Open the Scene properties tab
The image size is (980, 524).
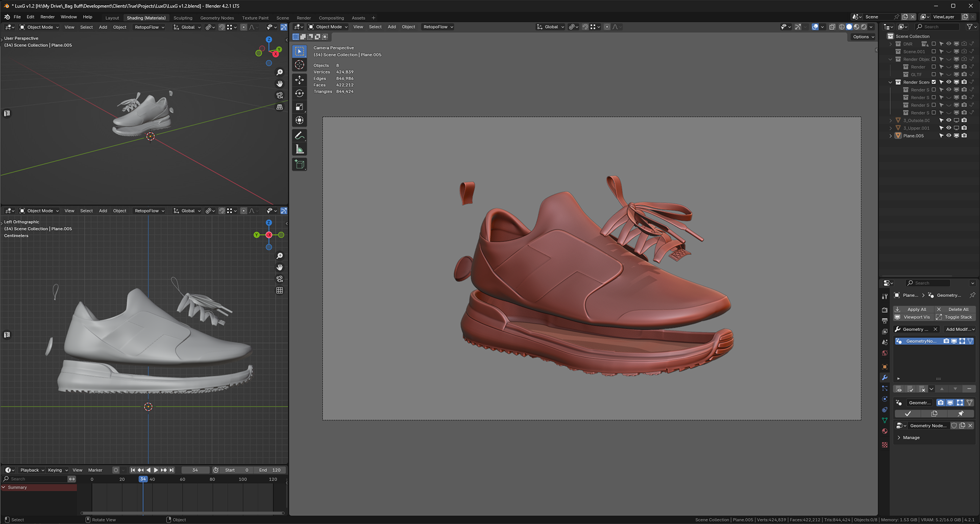pyautogui.click(x=885, y=342)
